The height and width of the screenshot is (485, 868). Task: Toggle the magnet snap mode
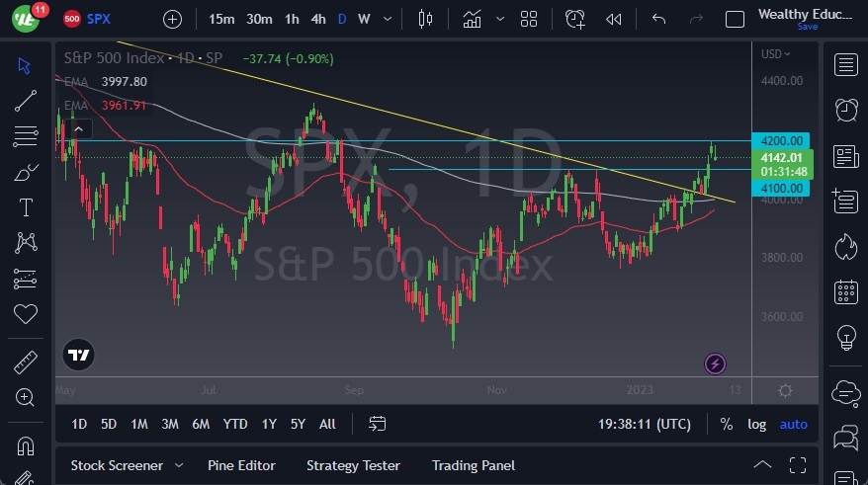26,445
